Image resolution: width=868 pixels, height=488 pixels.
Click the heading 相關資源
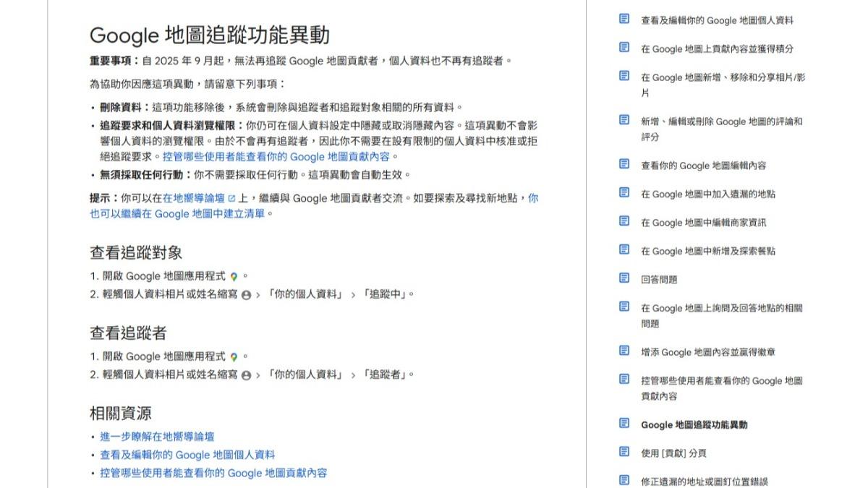tap(121, 413)
